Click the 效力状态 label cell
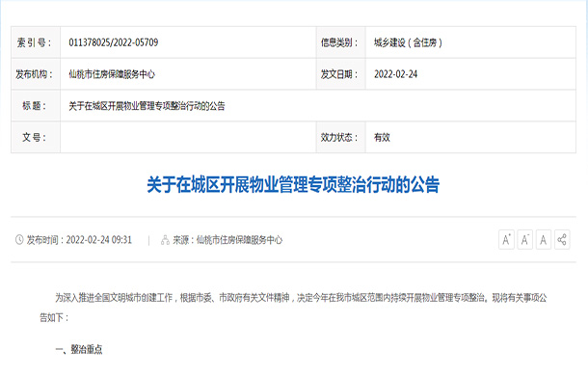The image size is (588, 376). pyautogui.click(x=341, y=137)
